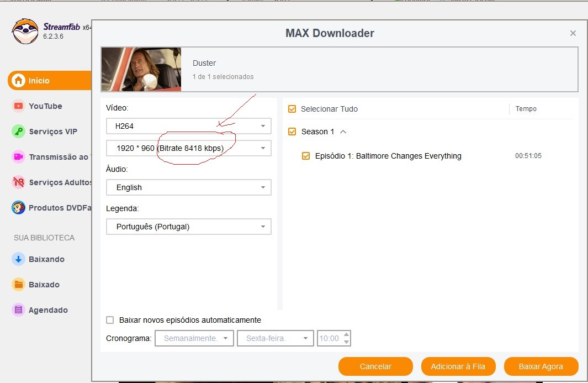Open the Agendado tasks list

[x=48, y=310]
